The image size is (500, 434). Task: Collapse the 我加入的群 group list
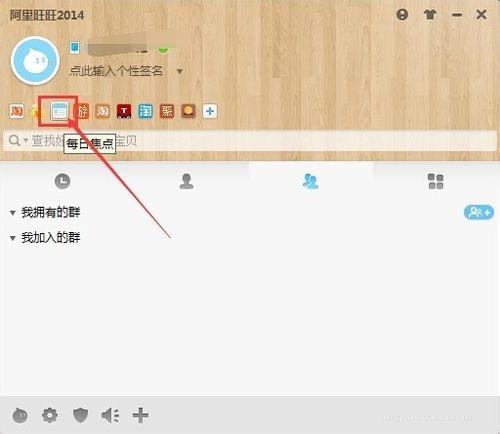[x=13, y=238]
